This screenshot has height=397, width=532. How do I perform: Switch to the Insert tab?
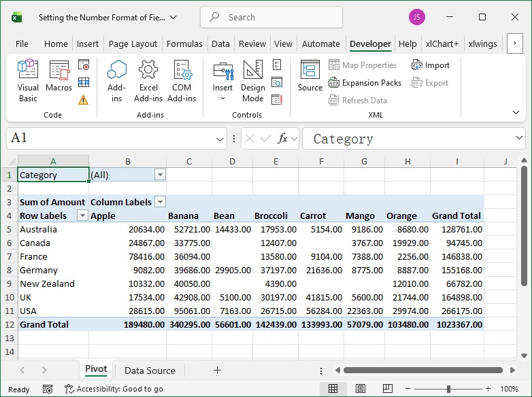click(x=88, y=44)
